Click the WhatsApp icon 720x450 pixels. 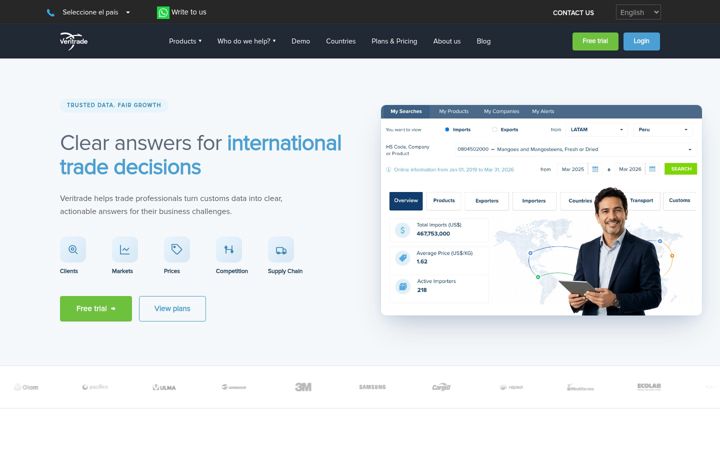point(163,12)
